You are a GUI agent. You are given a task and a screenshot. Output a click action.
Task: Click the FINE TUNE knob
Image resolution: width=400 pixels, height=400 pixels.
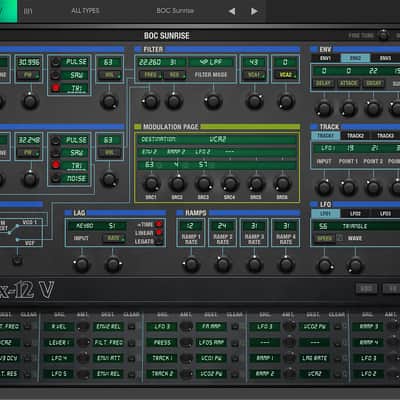point(383,35)
